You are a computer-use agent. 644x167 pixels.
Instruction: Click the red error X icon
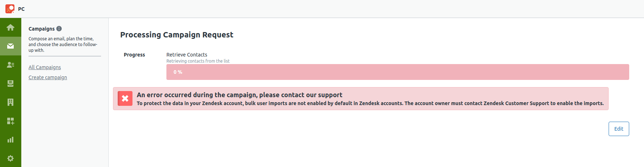point(125,99)
